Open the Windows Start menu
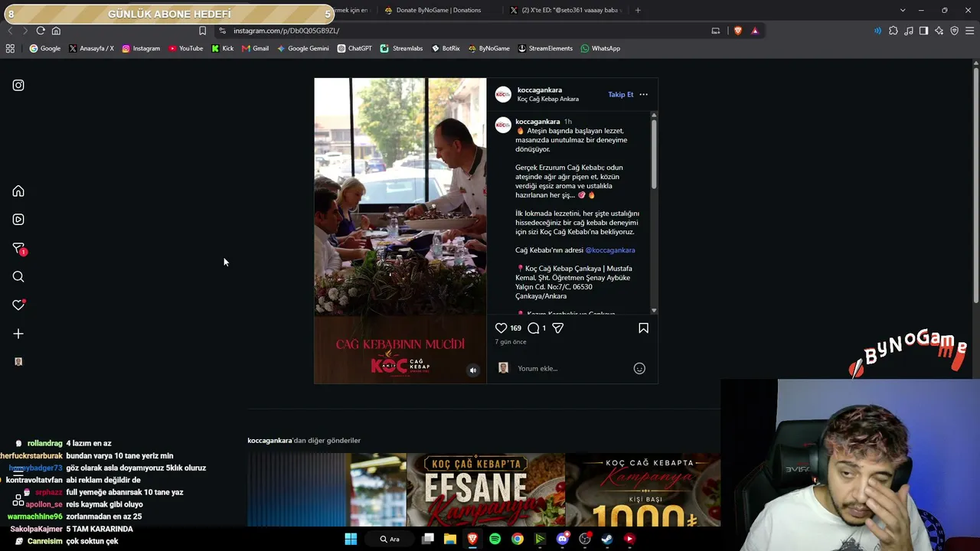 pyautogui.click(x=351, y=539)
